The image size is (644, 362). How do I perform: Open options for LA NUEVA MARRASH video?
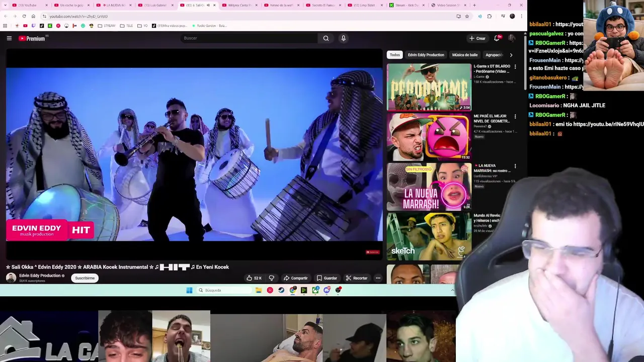click(x=515, y=166)
